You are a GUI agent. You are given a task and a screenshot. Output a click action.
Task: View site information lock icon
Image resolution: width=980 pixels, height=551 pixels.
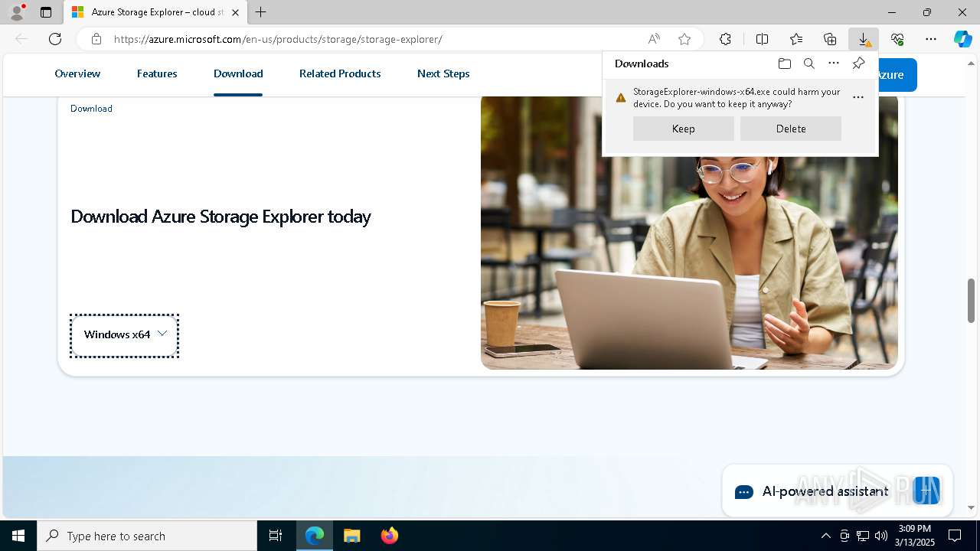(96, 39)
